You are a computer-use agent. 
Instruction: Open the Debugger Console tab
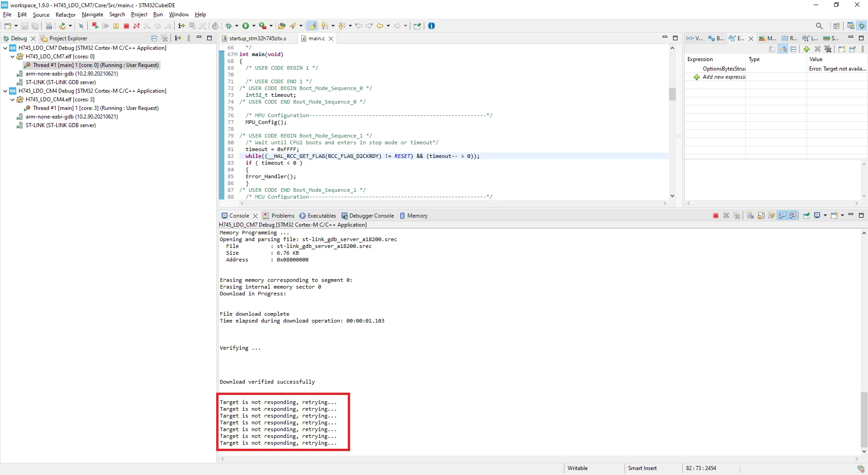coord(367,216)
